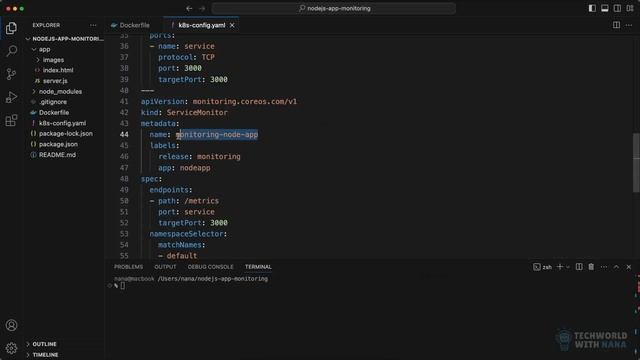This screenshot has width=640, height=360.
Task: Split the terminal pane
Action: tap(579, 267)
